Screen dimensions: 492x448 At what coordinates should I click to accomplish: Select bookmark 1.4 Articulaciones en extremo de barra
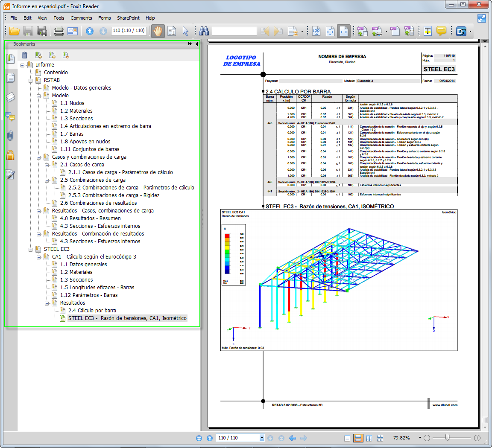point(105,126)
